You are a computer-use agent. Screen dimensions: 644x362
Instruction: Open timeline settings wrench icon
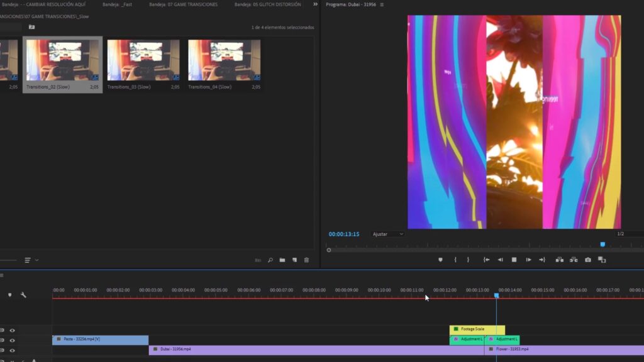click(x=23, y=295)
